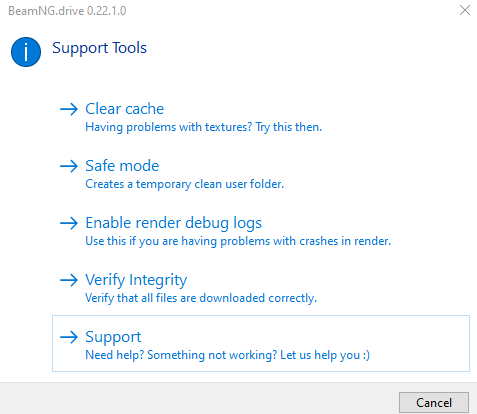Click the blue information icon
Screen dimensions: 477x414
pyautogui.click(x=26, y=52)
